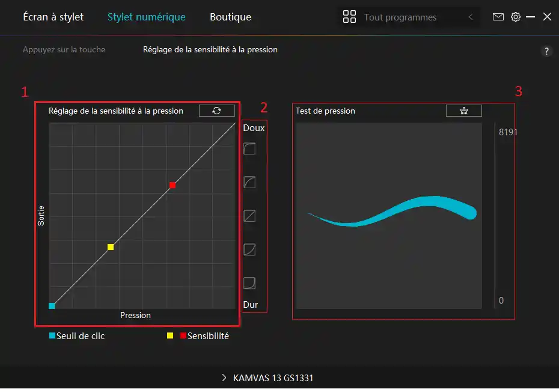
Task: Reset the pressure curve with refresh icon
Action: (217, 111)
